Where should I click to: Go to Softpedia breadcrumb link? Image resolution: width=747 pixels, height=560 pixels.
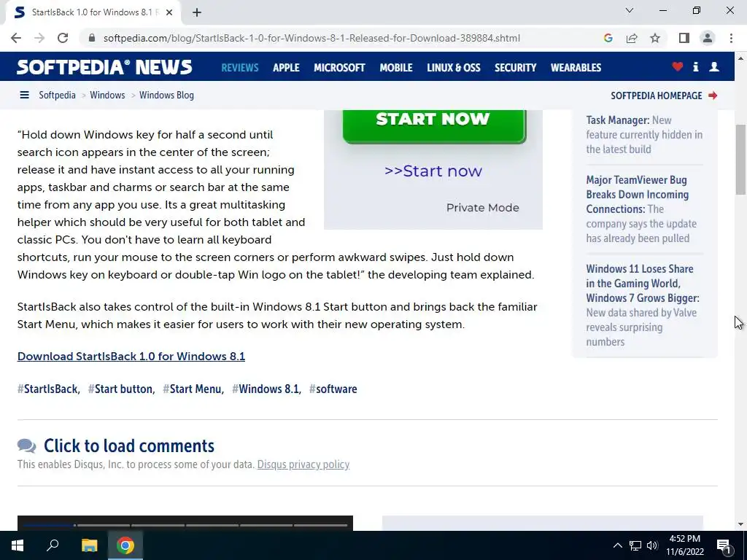(57, 96)
